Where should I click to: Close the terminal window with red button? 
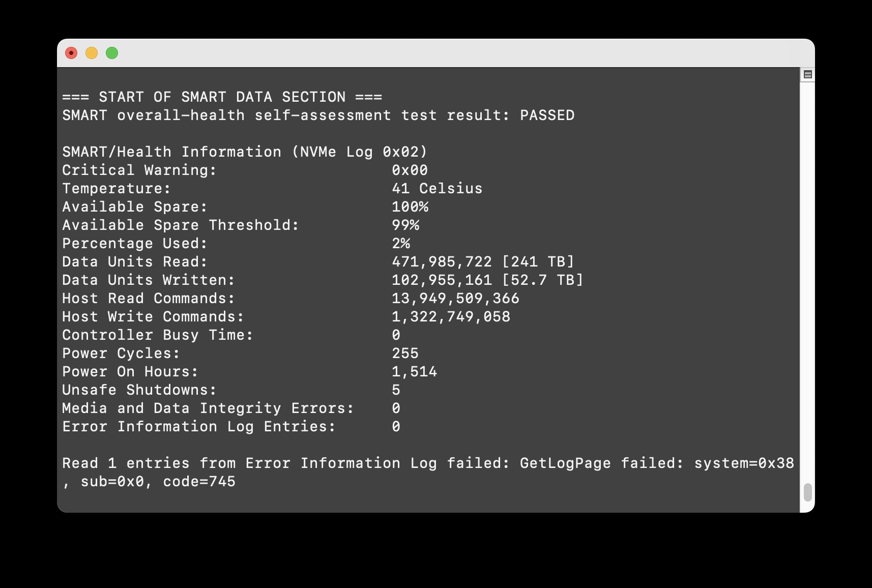71,53
